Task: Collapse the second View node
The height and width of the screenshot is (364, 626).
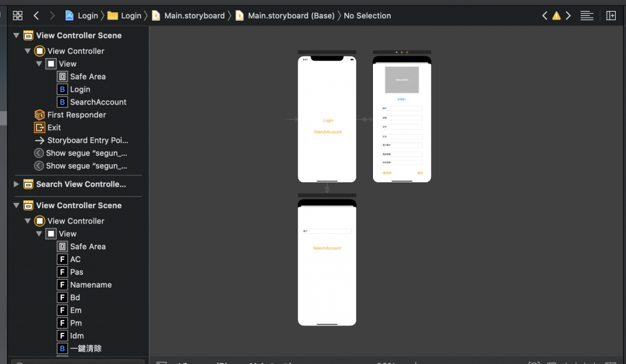Action: pos(39,234)
